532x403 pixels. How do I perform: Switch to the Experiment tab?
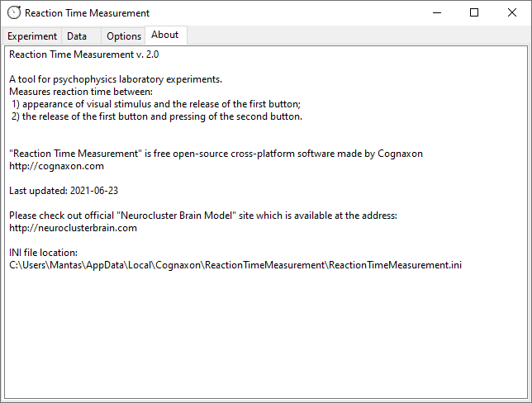point(32,36)
